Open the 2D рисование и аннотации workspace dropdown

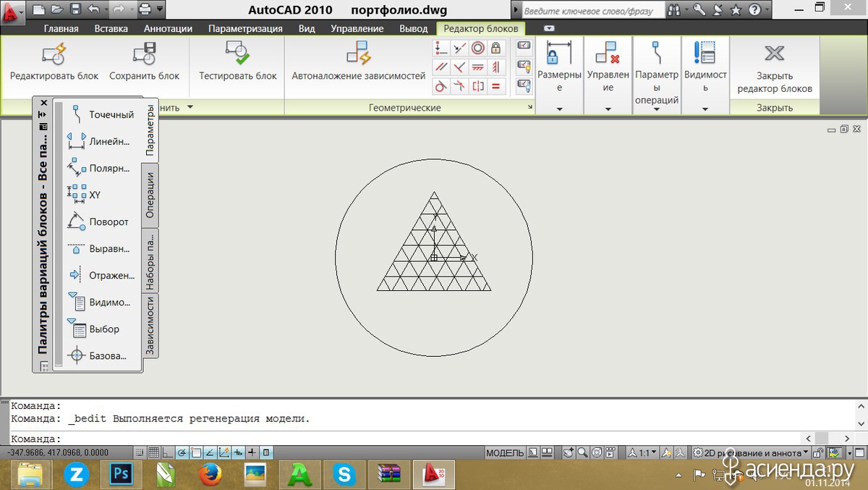[750, 453]
